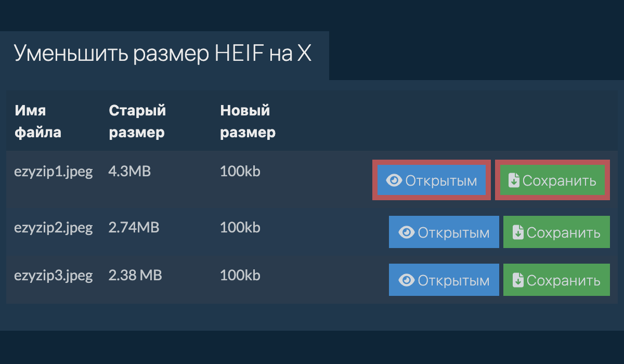Click the download icon for ezyzip2.jpeg
This screenshot has width=624, height=364.
[517, 232]
